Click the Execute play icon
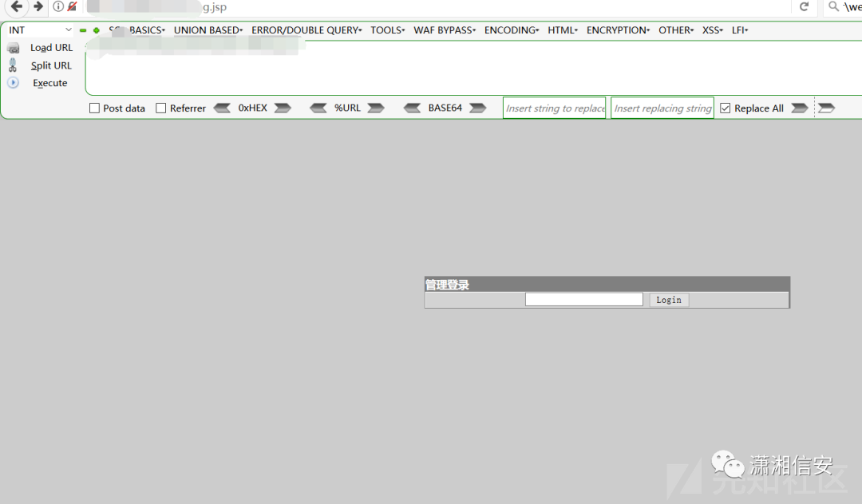 pyautogui.click(x=14, y=83)
